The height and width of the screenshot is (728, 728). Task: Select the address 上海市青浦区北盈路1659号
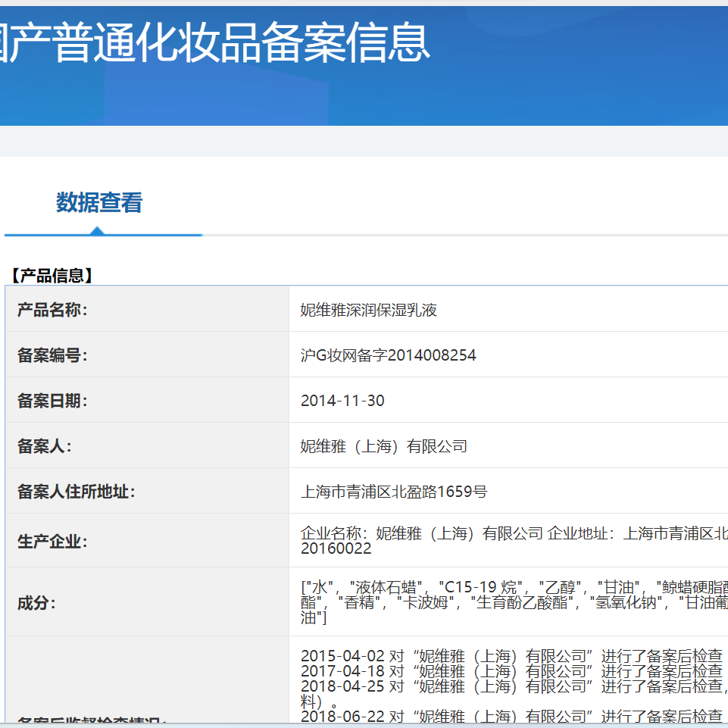point(392,491)
